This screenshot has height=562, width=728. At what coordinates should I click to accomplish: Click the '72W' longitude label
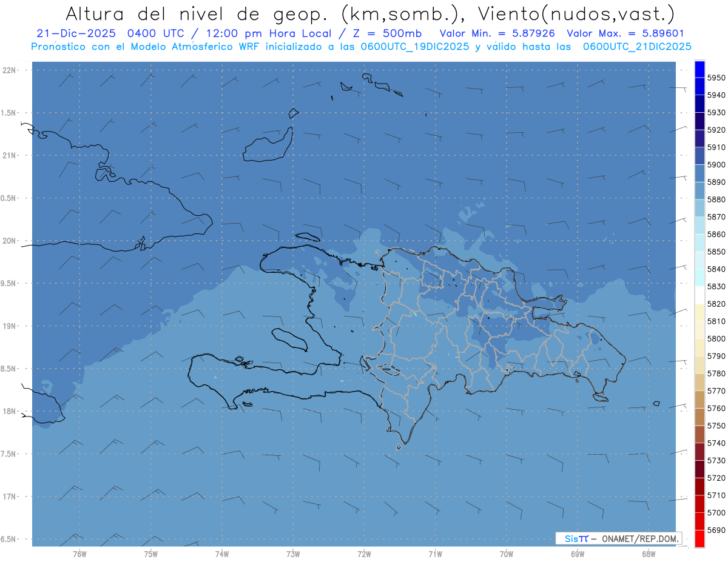(x=364, y=554)
